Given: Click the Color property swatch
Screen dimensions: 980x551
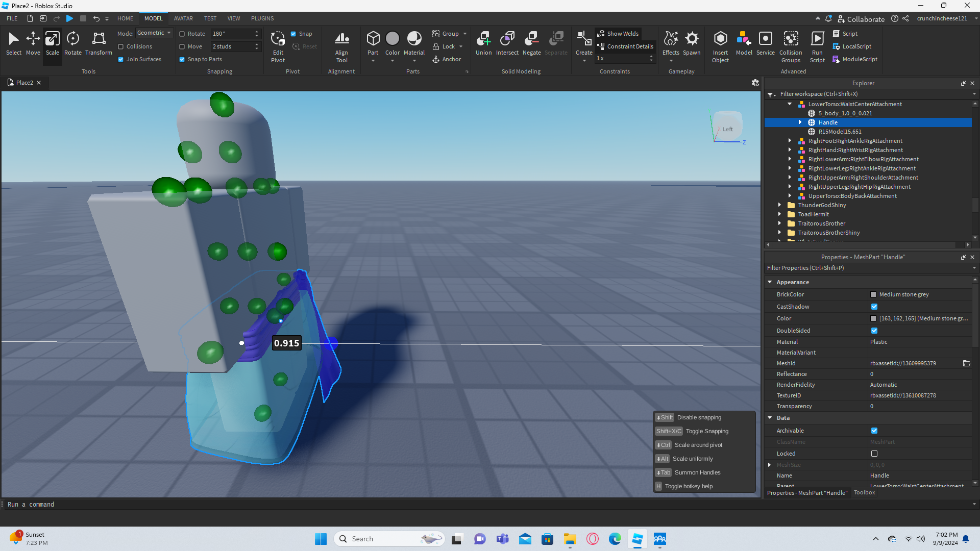Looking at the screenshot, I should point(873,318).
